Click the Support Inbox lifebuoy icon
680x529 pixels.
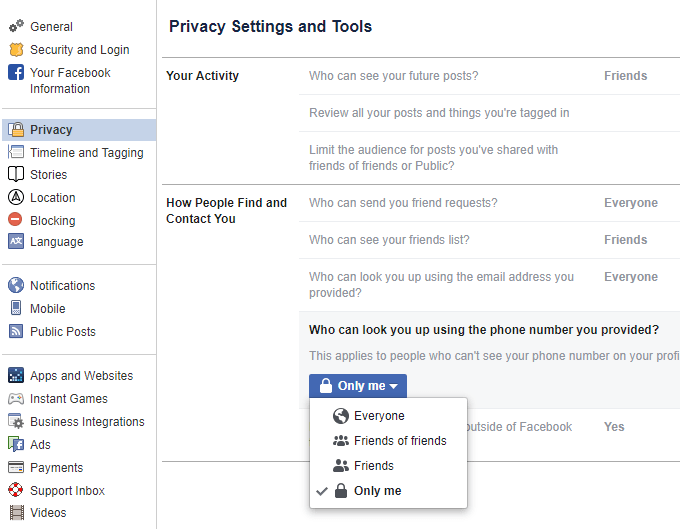pyautogui.click(x=16, y=490)
